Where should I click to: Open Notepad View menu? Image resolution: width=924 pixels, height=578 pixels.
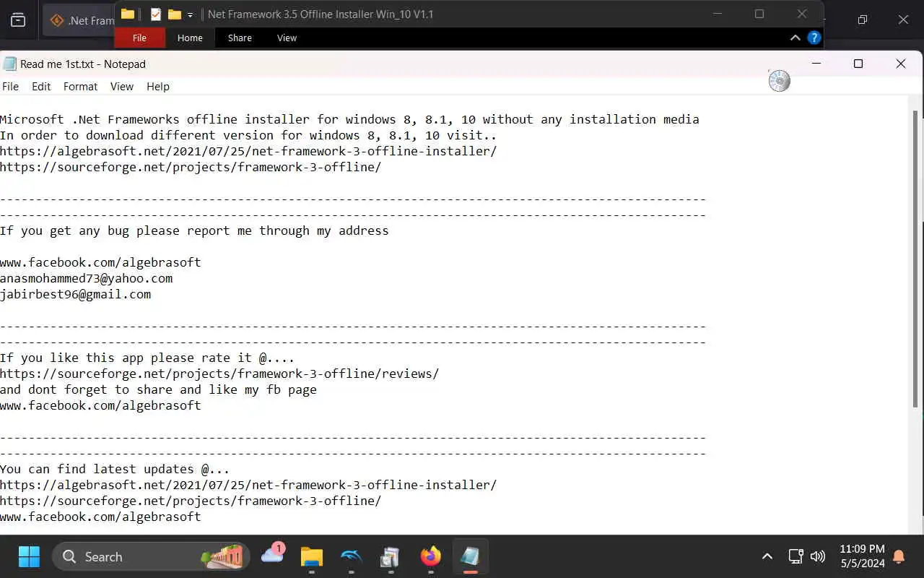121,86
